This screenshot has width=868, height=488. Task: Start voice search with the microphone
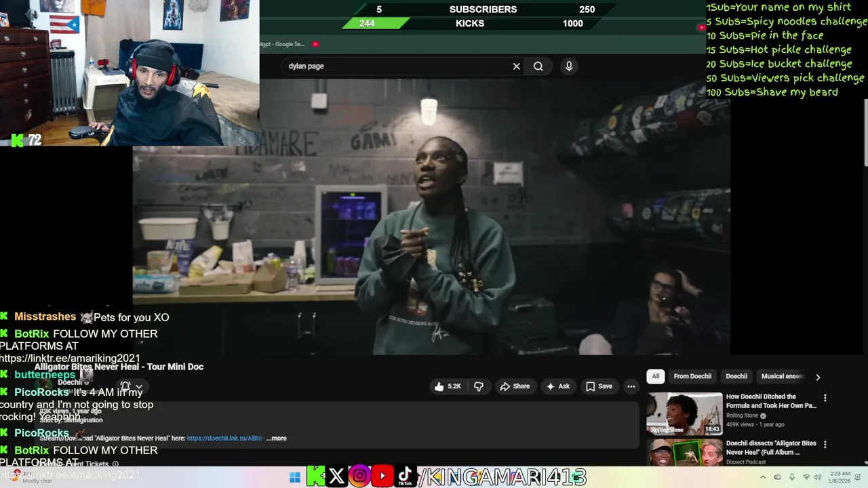coord(569,66)
